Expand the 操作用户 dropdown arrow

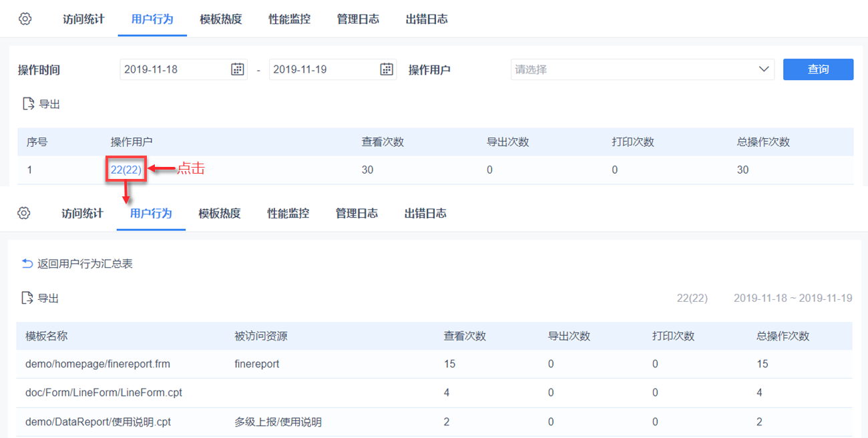pos(765,69)
